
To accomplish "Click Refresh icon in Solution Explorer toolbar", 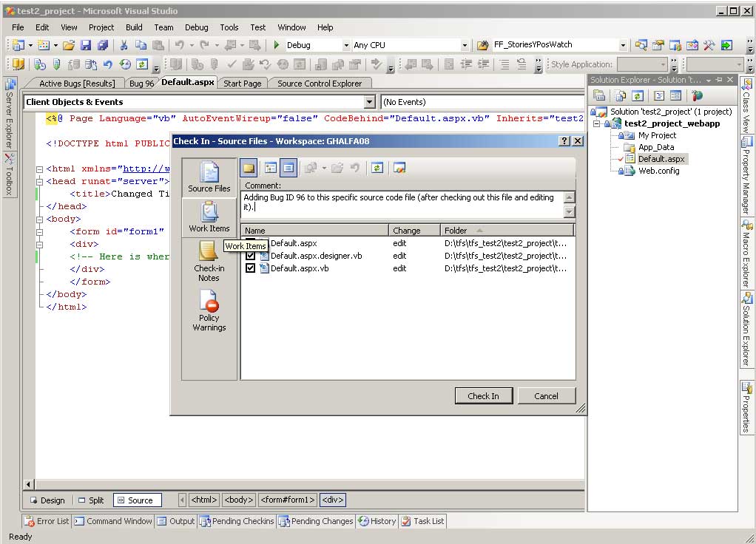I will click(x=638, y=95).
